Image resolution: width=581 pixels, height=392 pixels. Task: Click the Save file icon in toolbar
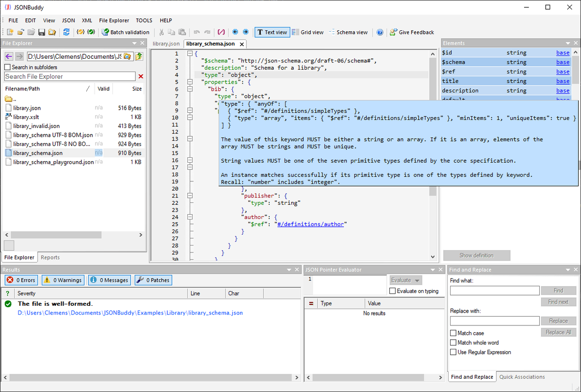(42, 32)
